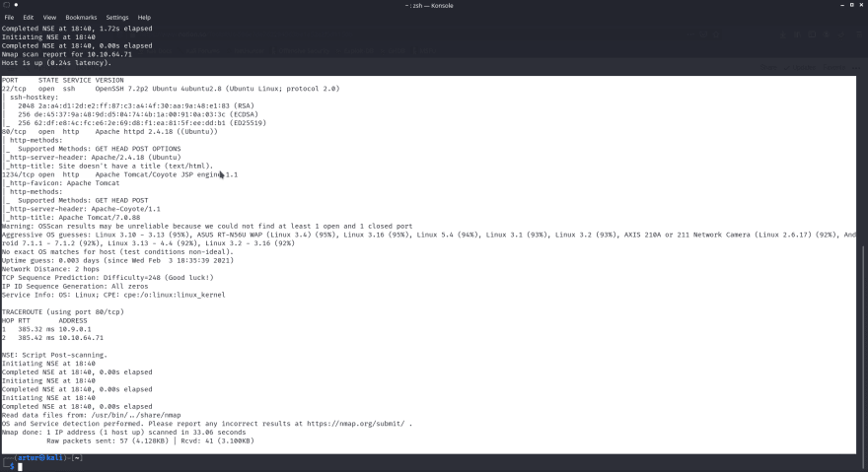Click the '22/tcp open ssh' OpenSSH line

click(171, 89)
